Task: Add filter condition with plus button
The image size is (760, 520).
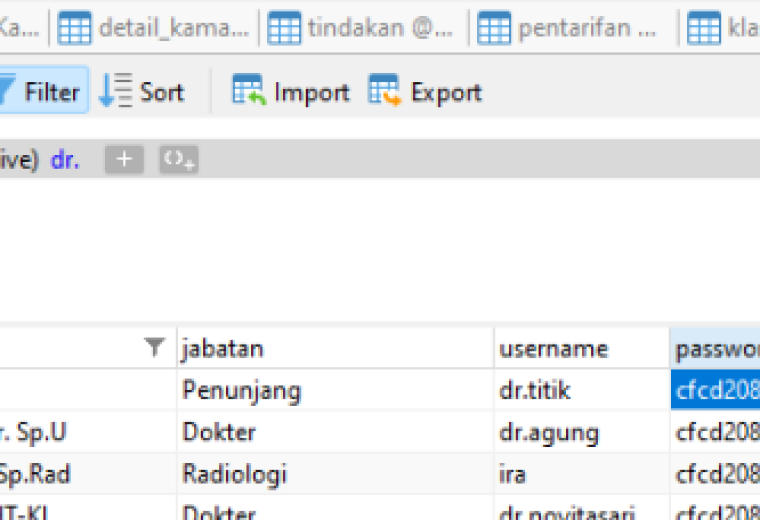Action: coord(125,159)
